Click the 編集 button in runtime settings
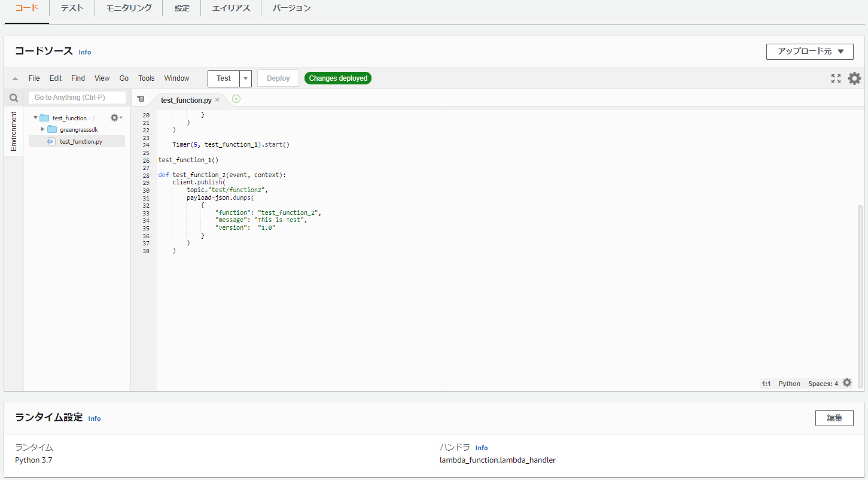The height and width of the screenshot is (480, 868). pos(835,418)
